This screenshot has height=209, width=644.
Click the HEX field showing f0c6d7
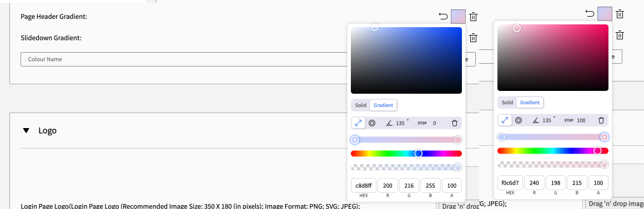510,183
